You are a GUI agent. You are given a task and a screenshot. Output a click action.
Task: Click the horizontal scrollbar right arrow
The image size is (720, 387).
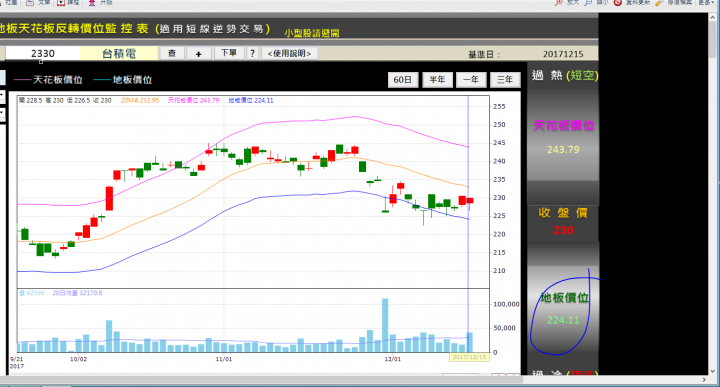pos(704,380)
